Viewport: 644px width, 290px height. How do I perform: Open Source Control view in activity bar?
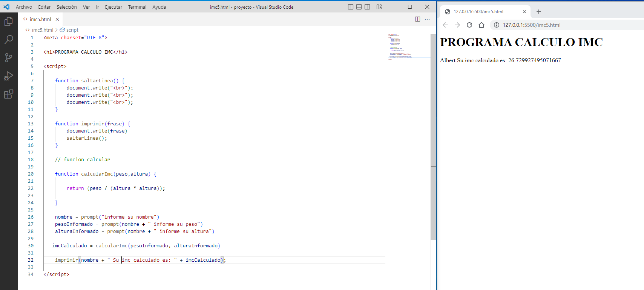coord(8,57)
